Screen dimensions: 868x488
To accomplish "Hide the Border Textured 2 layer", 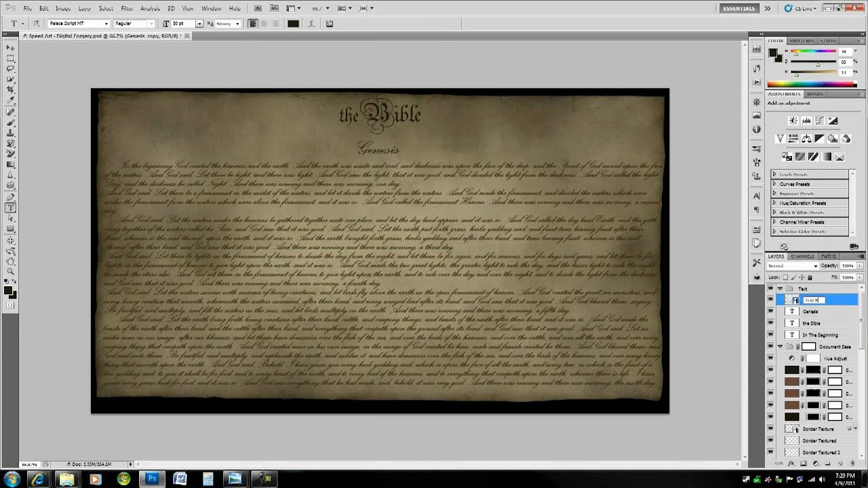I will 770,452.
